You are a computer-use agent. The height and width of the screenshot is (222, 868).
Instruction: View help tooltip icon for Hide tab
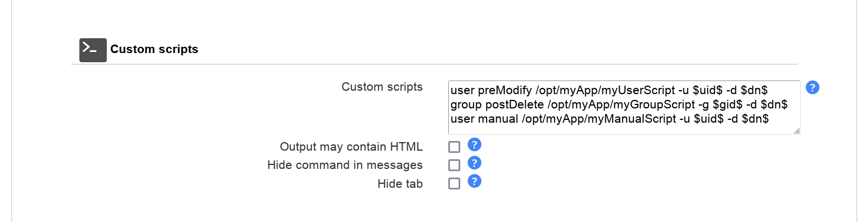click(475, 181)
